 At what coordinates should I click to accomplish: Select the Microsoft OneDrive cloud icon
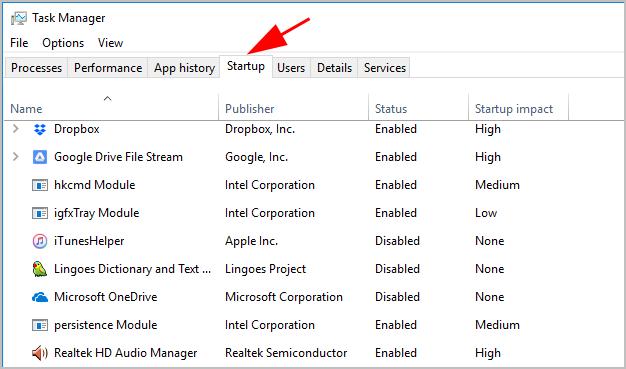[40, 297]
